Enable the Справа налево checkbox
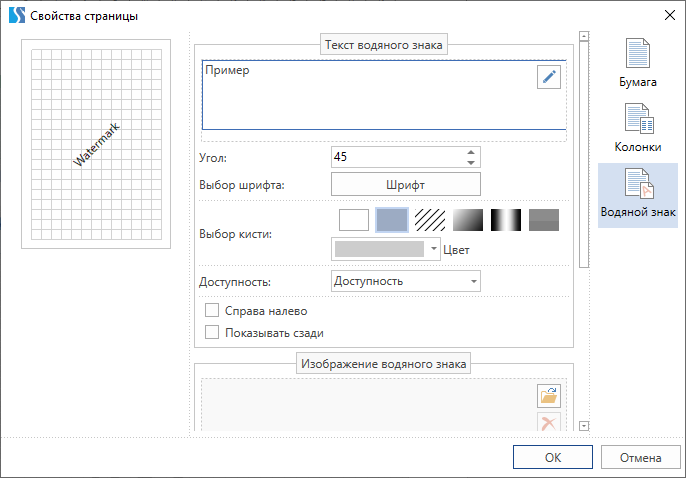 211,311
